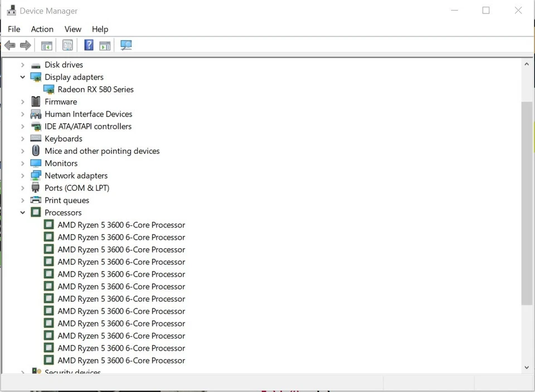Select the Monitors label
Viewport: 535px width, 392px height.
(x=61, y=163)
